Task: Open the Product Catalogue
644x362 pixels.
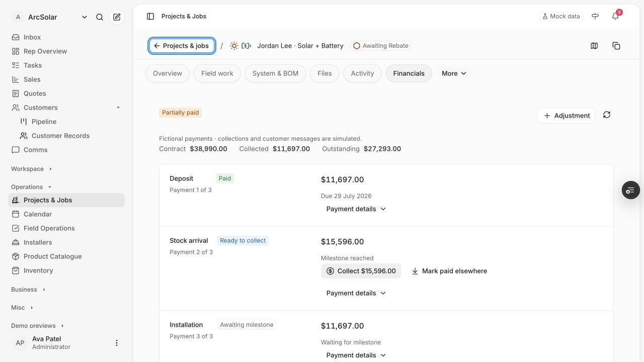Action: coord(66,256)
